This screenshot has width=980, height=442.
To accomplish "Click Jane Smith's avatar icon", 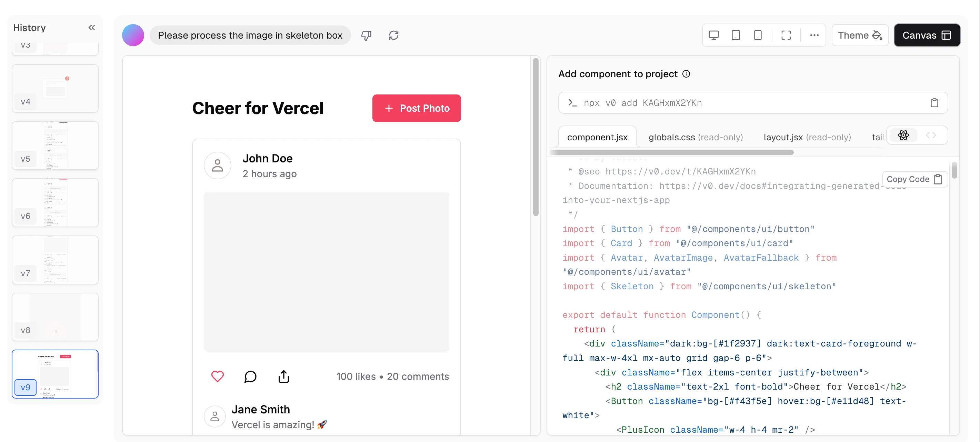I will coord(215,416).
